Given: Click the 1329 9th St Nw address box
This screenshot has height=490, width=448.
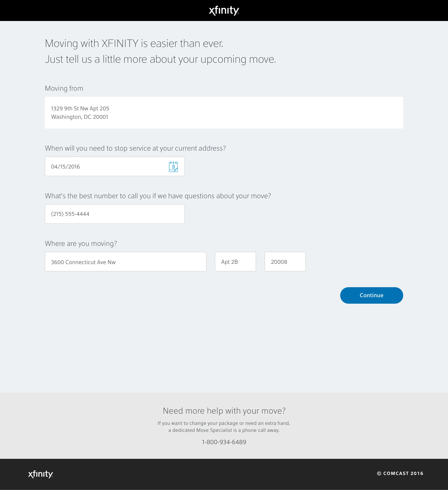Looking at the screenshot, I should (x=224, y=112).
